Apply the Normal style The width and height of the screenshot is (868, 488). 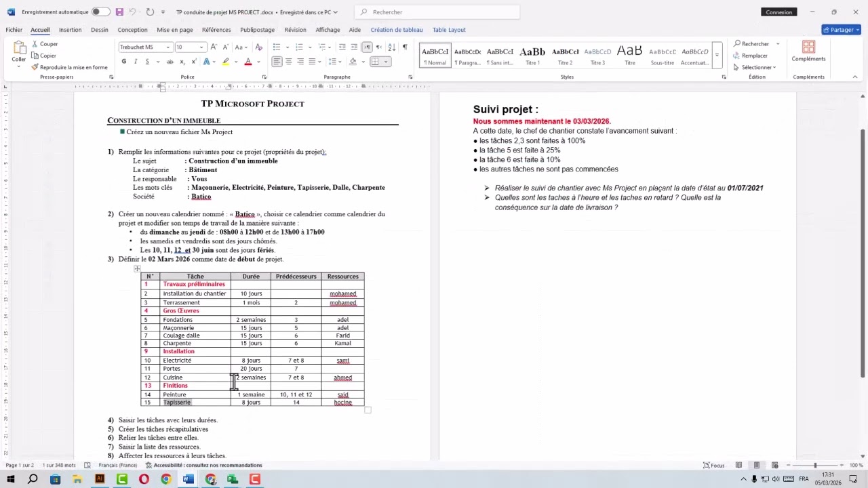(435, 56)
